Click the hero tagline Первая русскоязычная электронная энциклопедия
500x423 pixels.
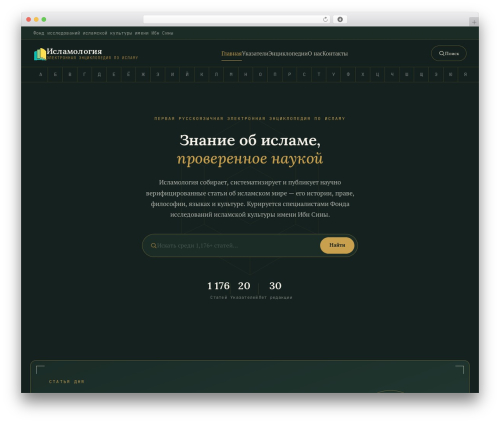click(250, 118)
